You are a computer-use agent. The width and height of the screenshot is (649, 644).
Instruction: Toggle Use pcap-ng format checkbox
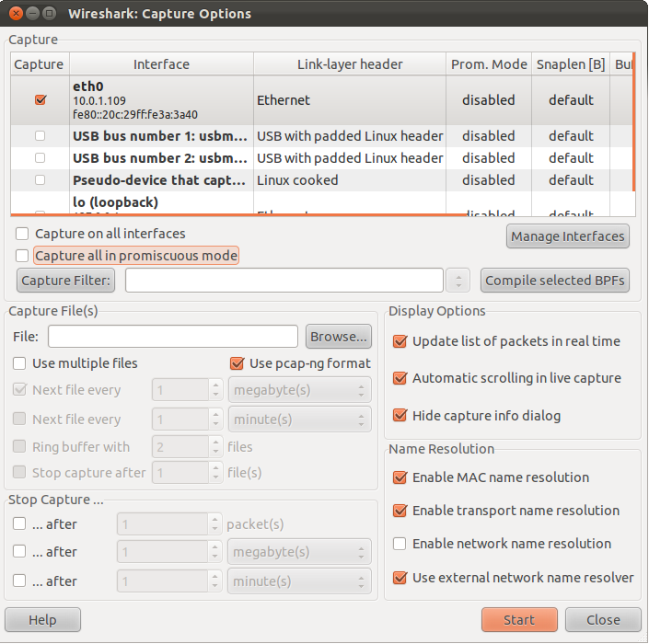click(237, 363)
